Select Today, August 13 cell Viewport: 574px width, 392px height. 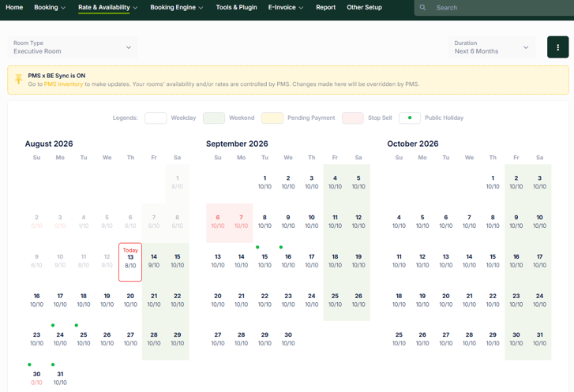(130, 262)
